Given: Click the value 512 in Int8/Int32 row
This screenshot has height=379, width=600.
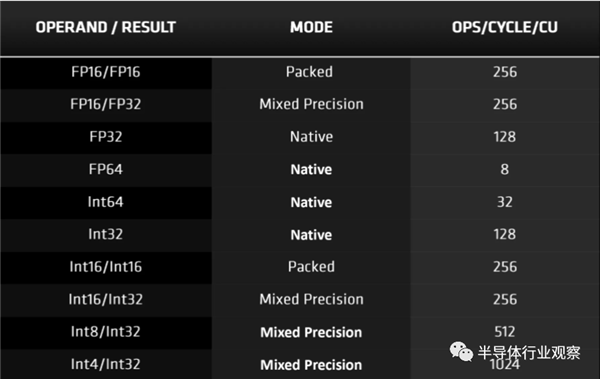Looking at the screenshot, I should 505,332.
